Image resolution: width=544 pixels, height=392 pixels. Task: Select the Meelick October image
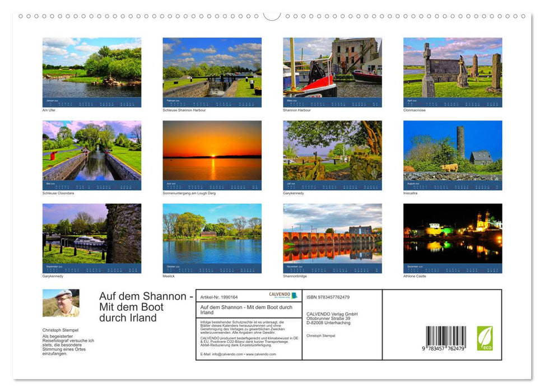click(x=212, y=237)
